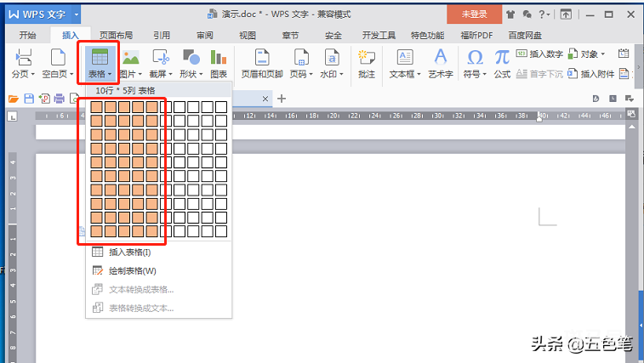The width and height of the screenshot is (644, 363).
Task: Save the document with floppy icon
Action: 29,99
